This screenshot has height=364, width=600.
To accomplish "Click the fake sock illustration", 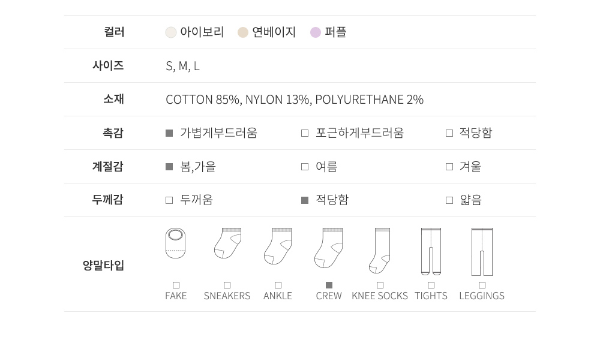I will 175,243.
